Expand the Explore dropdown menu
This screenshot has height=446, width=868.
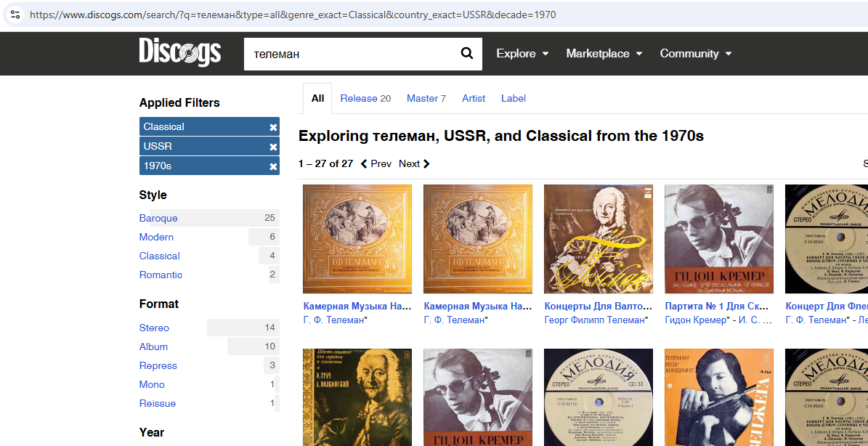click(522, 54)
